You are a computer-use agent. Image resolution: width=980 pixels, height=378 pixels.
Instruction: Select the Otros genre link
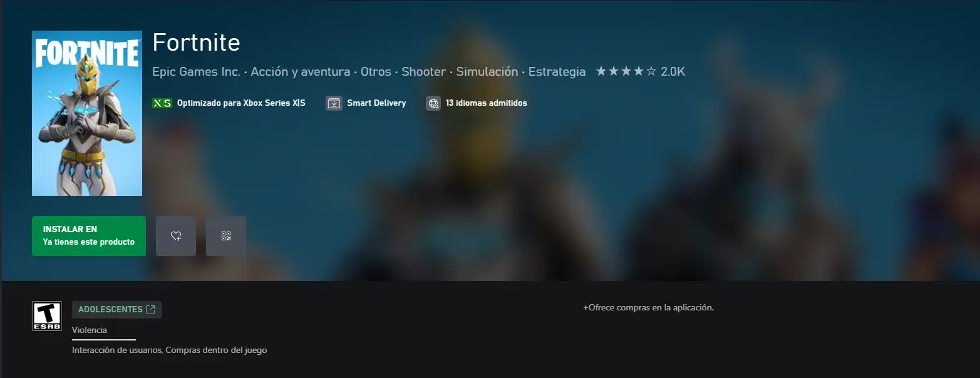pos(376,72)
